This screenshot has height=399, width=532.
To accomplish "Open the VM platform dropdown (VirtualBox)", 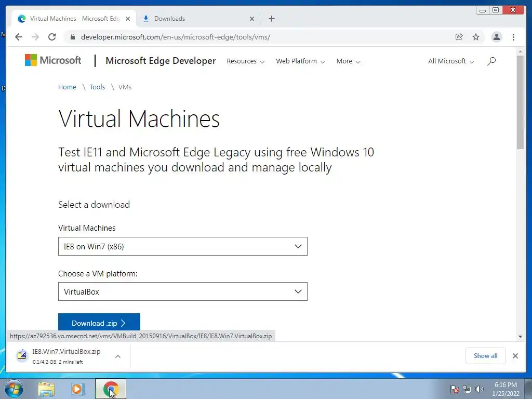I will tap(182, 291).
